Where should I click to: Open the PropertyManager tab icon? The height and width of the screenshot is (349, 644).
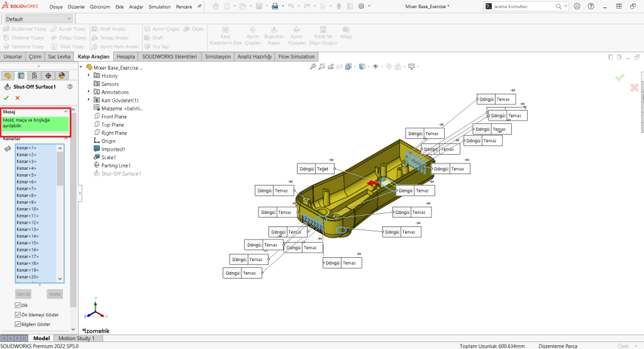pyautogui.click(x=21, y=75)
